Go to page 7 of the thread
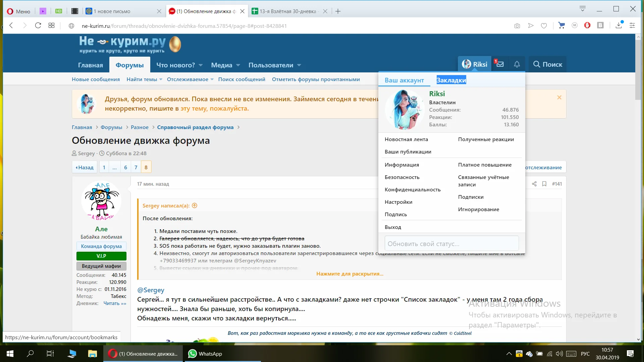Image resolution: width=644 pixels, height=362 pixels. pos(136,167)
